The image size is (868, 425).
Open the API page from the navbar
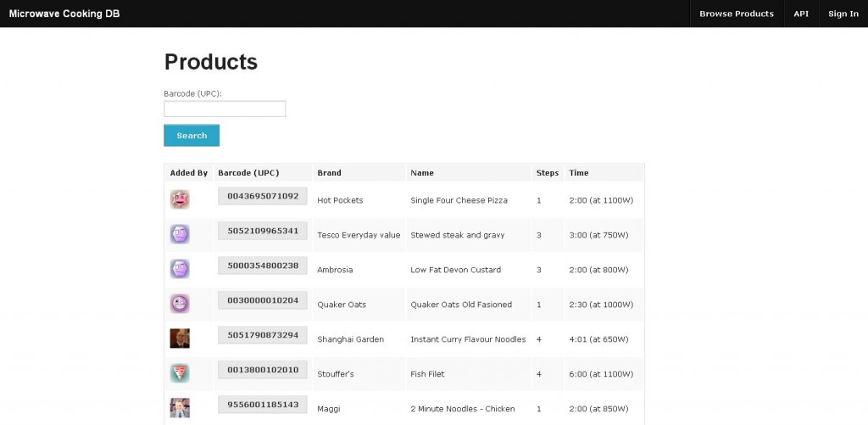click(x=801, y=14)
